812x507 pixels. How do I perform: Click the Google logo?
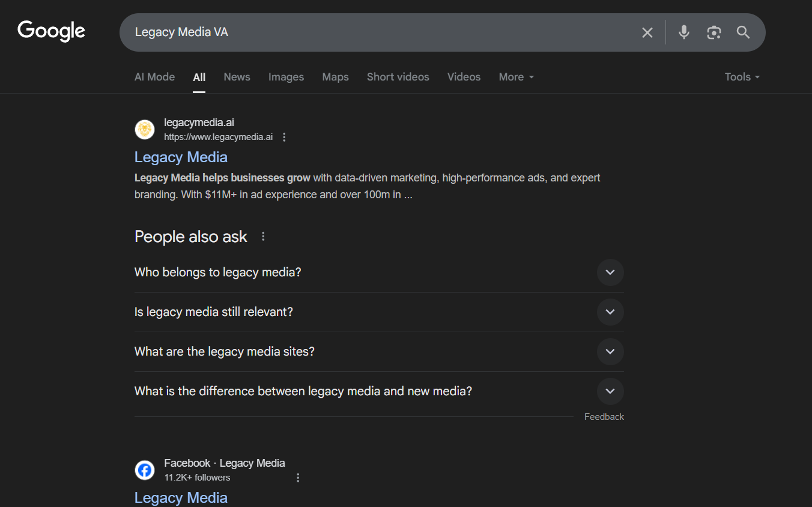(52, 31)
